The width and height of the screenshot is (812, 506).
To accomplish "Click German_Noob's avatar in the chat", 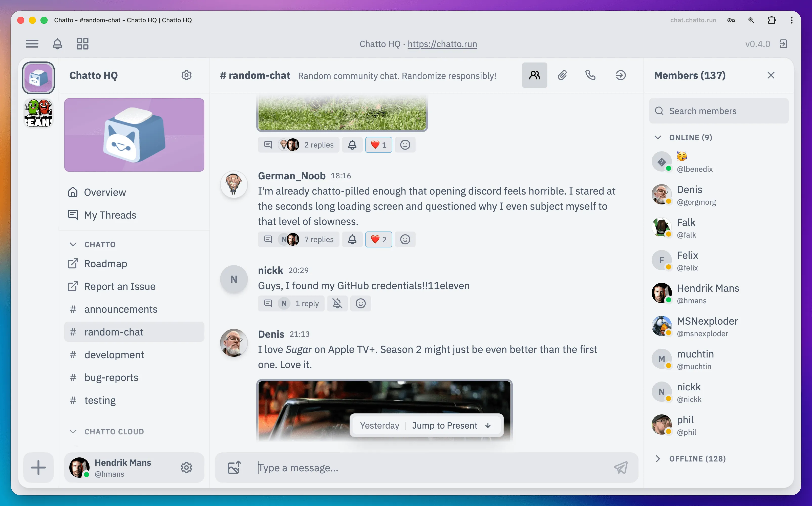I will (234, 184).
